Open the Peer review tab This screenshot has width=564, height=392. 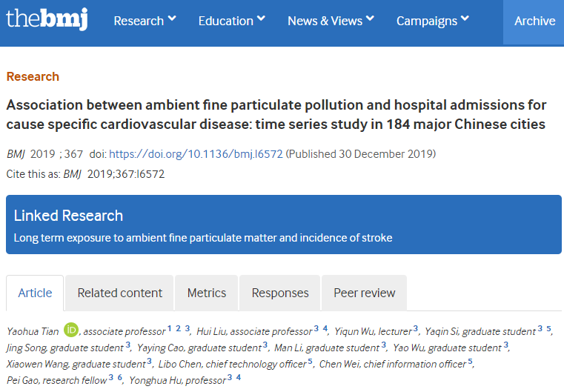[x=365, y=293]
